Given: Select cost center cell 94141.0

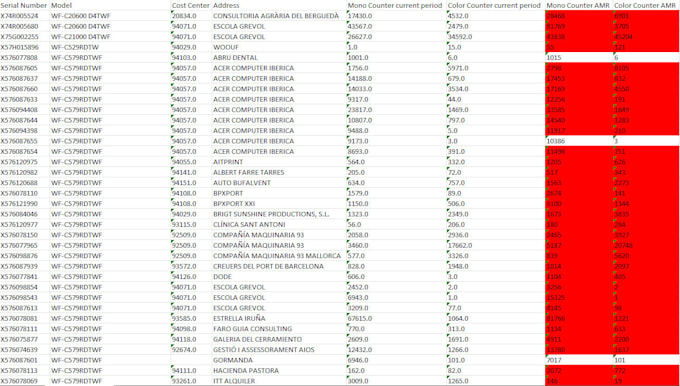Looking at the screenshot, I should click(184, 172).
